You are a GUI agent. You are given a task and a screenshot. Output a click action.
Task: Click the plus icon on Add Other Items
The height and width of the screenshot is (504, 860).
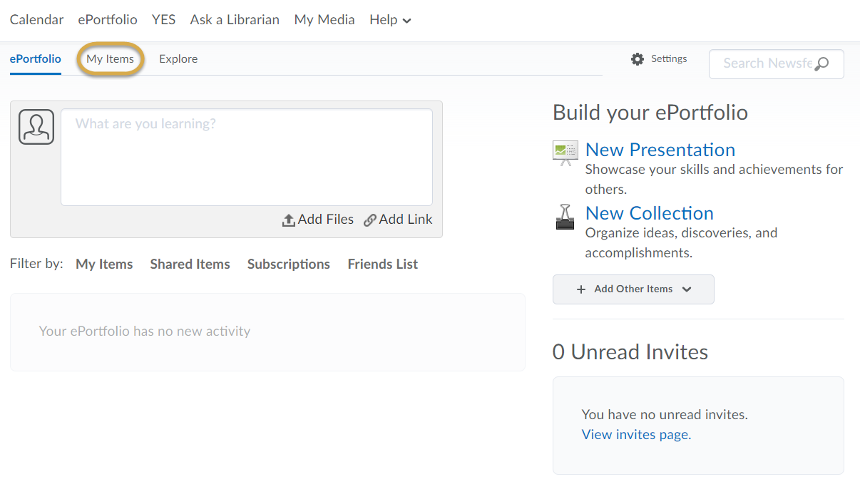[581, 289]
